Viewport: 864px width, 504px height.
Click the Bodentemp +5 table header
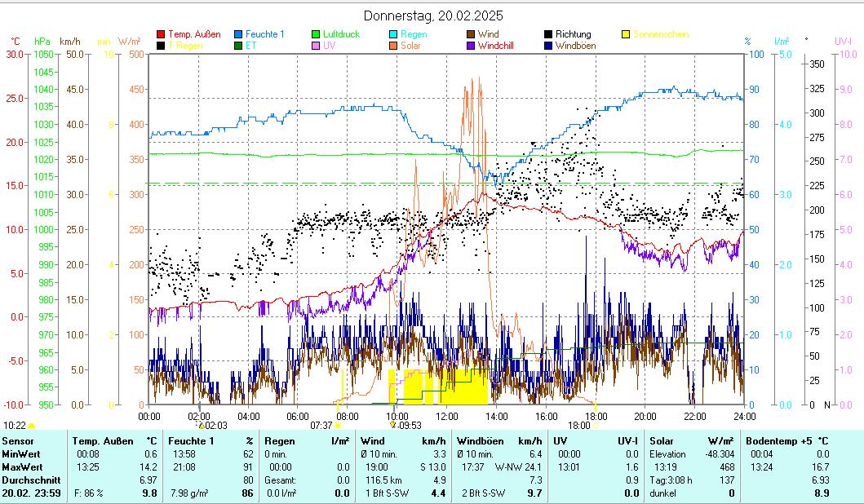[780, 441]
